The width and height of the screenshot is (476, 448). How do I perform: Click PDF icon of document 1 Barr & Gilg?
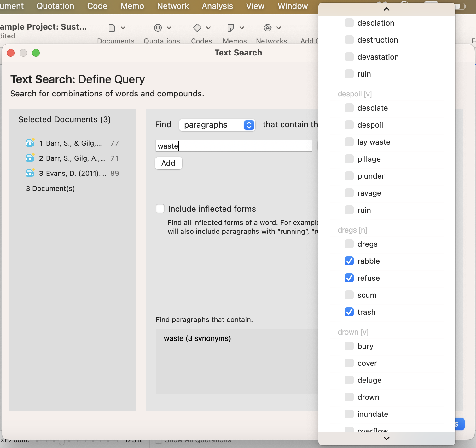30,143
